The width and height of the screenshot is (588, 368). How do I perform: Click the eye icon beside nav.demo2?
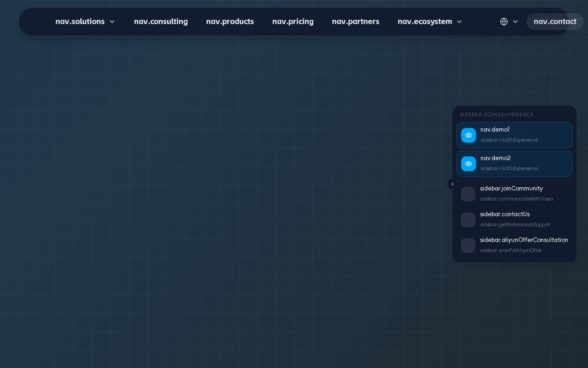469,164
